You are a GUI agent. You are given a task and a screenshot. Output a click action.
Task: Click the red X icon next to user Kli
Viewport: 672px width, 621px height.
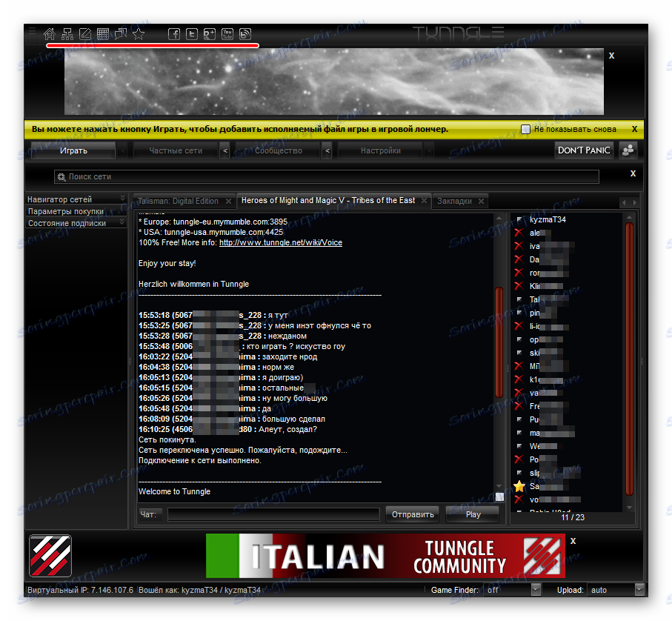click(519, 286)
